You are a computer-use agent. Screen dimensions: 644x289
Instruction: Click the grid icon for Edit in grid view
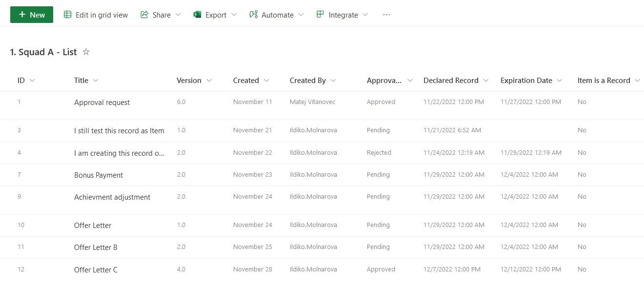point(68,15)
